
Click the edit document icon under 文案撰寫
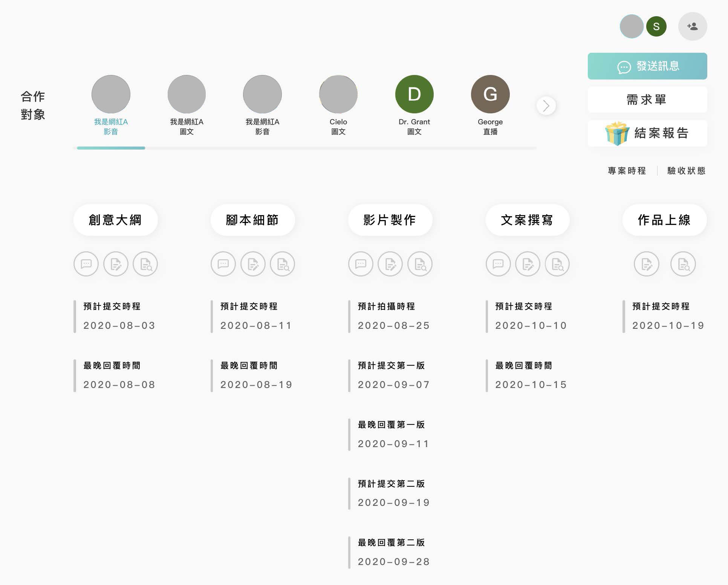click(x=528, y=264)
